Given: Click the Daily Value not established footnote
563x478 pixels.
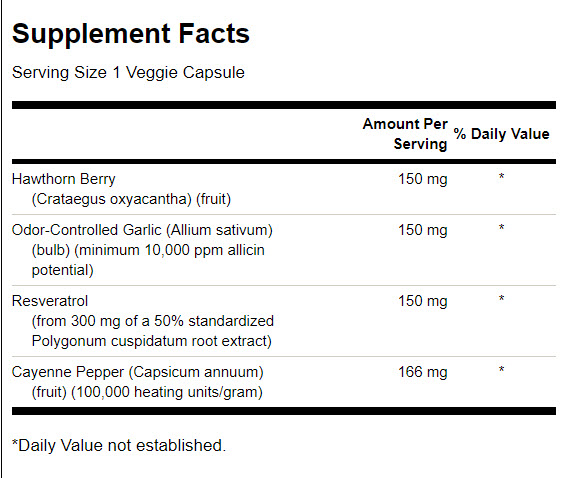Looking at the screenshot, I should (119, 445).
